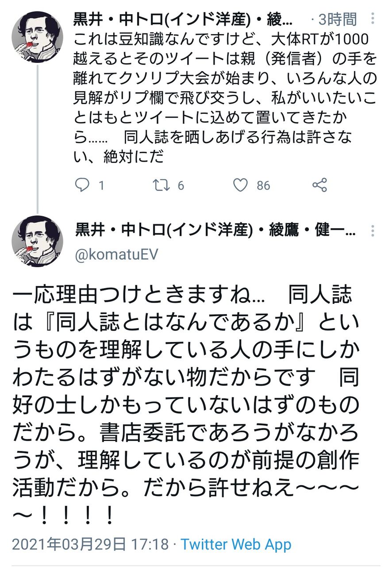Open more options on the 3時間 tweet
Viewport: 392px width, 567px height.
(373, 19)
